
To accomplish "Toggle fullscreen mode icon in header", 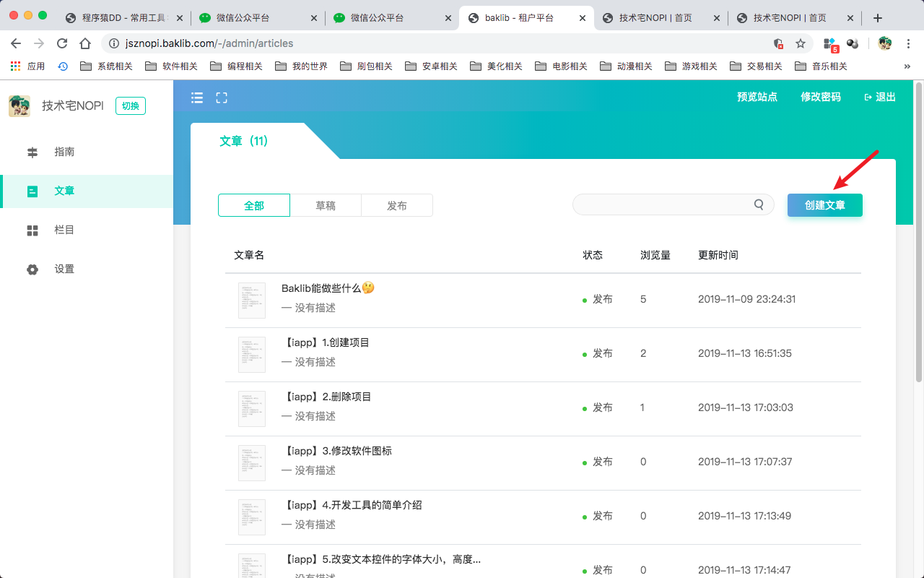I will tap(222, 98).
